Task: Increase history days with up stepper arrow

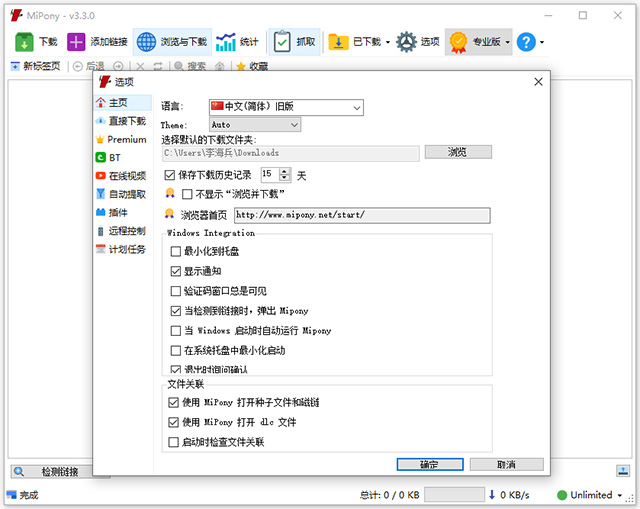Action: click(284, 171)
